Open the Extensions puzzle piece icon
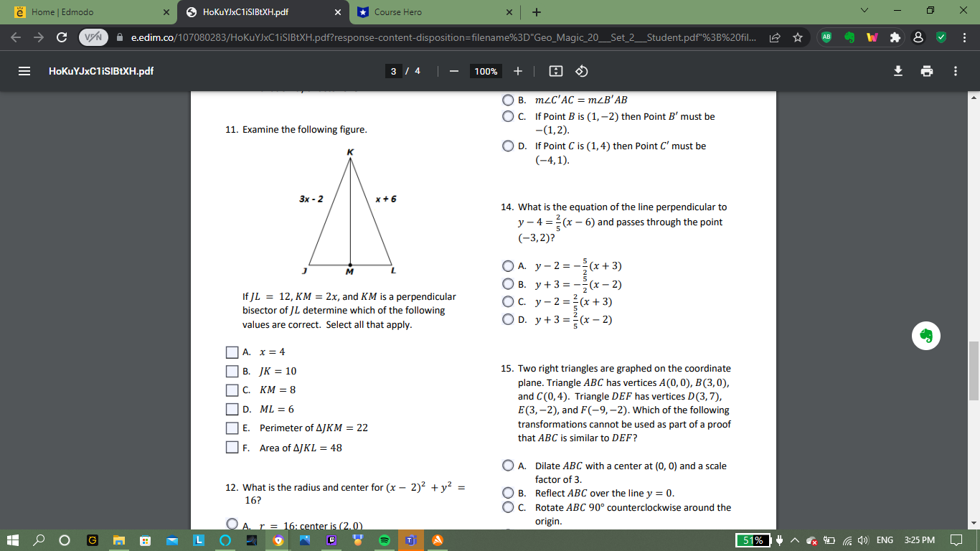This screenshot has height=551, width=980. [x=895, y=37]
